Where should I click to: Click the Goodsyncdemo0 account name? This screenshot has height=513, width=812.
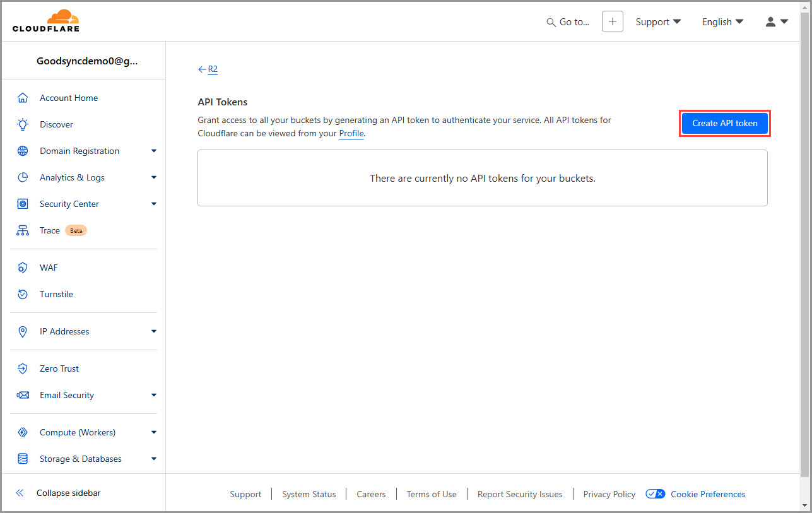tap(87, 61)
